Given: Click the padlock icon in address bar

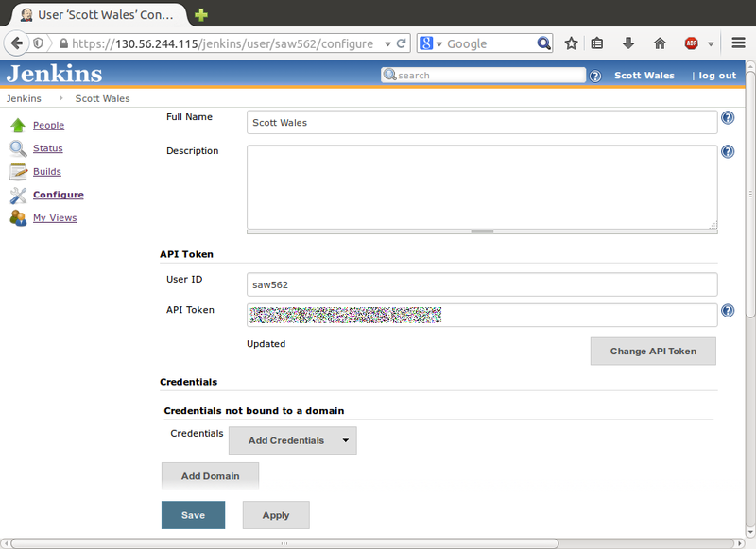Looking at the screenshot, I should [63, 43].
